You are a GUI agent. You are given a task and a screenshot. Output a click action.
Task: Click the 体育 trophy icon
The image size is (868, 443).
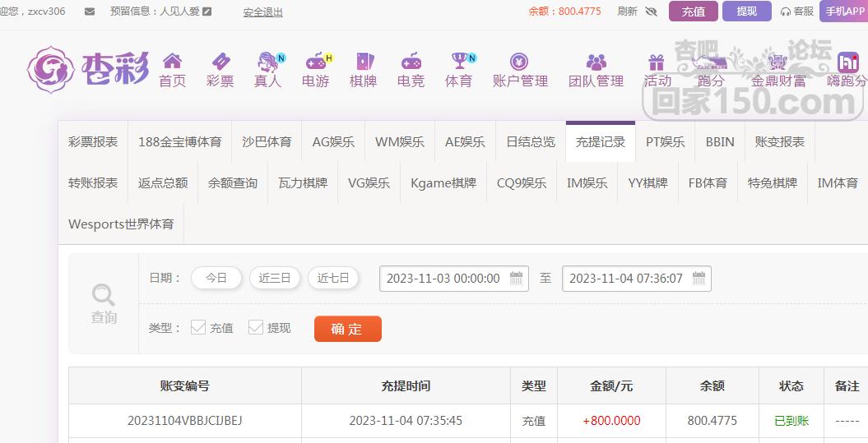[458, 62]
